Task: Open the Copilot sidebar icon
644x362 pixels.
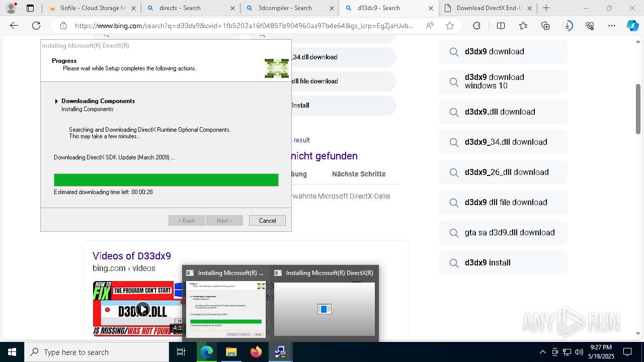Action: (x=632, y=26)
